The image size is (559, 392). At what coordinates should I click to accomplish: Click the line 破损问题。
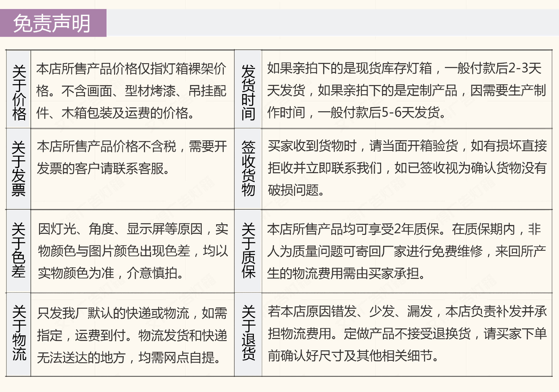pos(296,190)
